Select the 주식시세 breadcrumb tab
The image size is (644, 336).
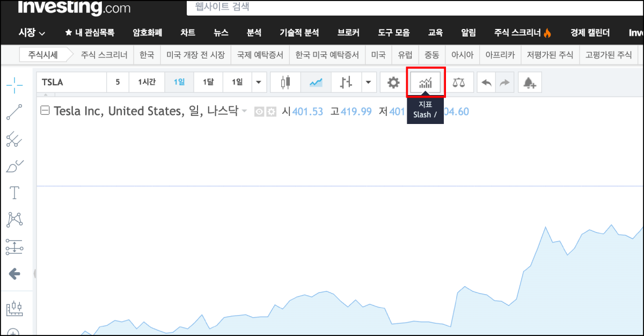point(42,55)
